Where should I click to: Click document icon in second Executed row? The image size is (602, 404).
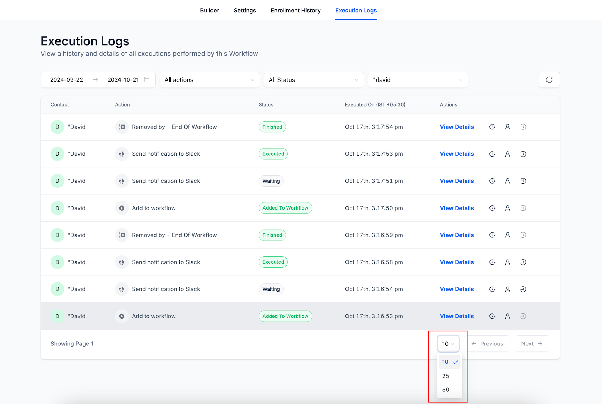click(x=523, y=262)
